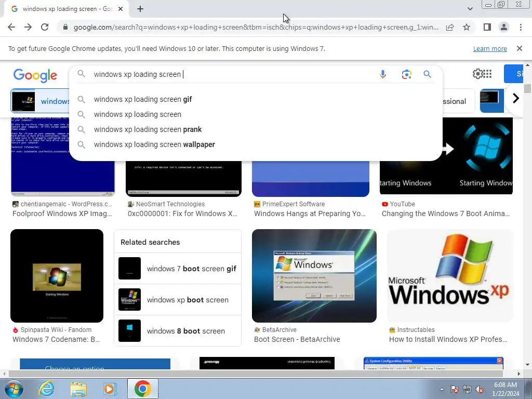
Task: Launch Internet Explorer from the taskbar
Action: (46, 389)
